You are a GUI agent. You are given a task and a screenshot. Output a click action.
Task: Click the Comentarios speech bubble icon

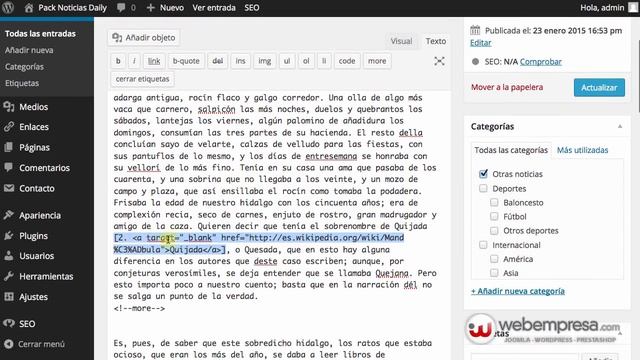pyautogui.click(x=9, y=167)
